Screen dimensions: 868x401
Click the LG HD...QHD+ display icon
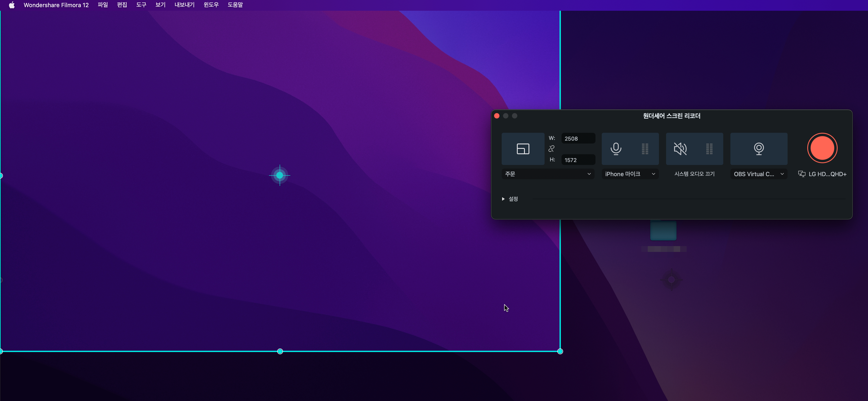(x=802, y=174)
